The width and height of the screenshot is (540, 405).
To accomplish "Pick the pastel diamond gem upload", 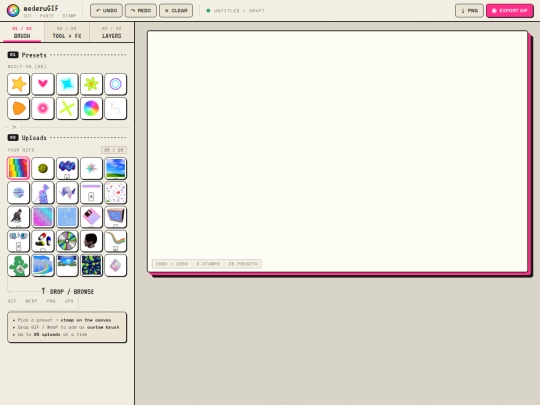I will pos(116,266).
